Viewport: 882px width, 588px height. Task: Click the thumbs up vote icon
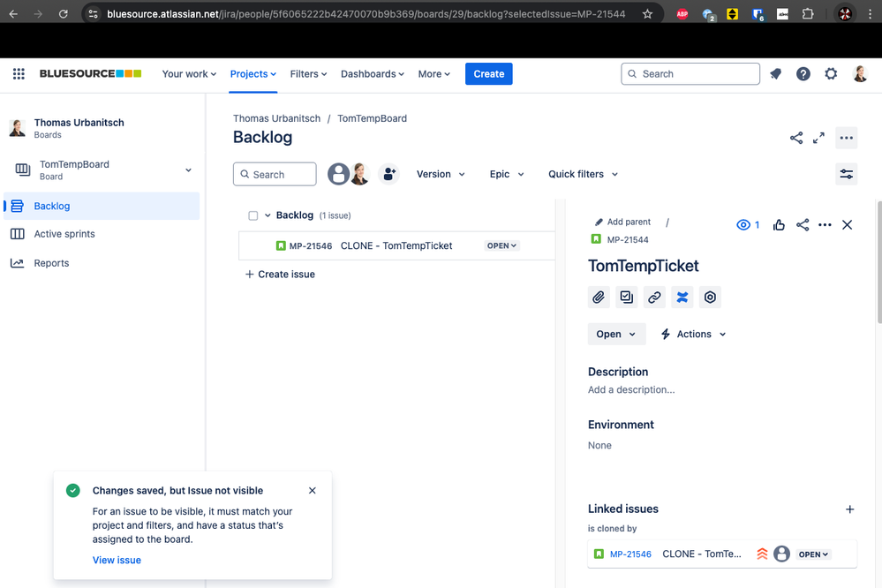(x=779, y=225)
